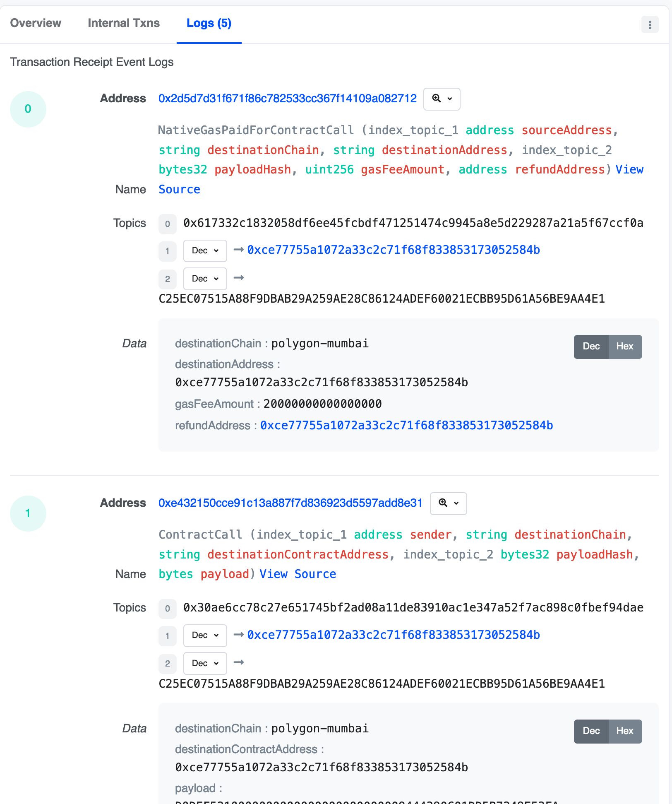Viewport: 672px width, 804px height.
Task: Click topic 0 hash 0x617332c1… in log 0
Action: coord(413,223)
